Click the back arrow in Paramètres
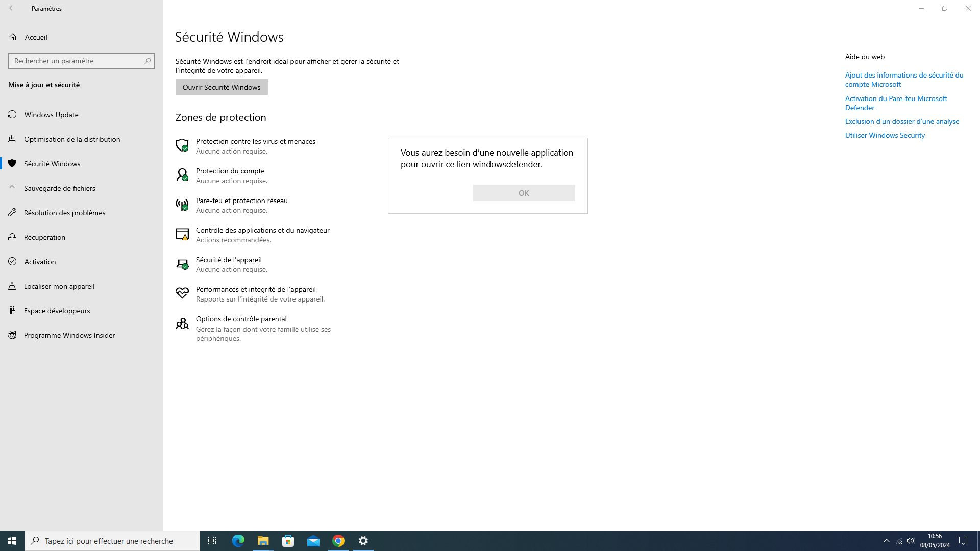The width and height of the screenshot is (980, 551). click(x=12, y=8)
